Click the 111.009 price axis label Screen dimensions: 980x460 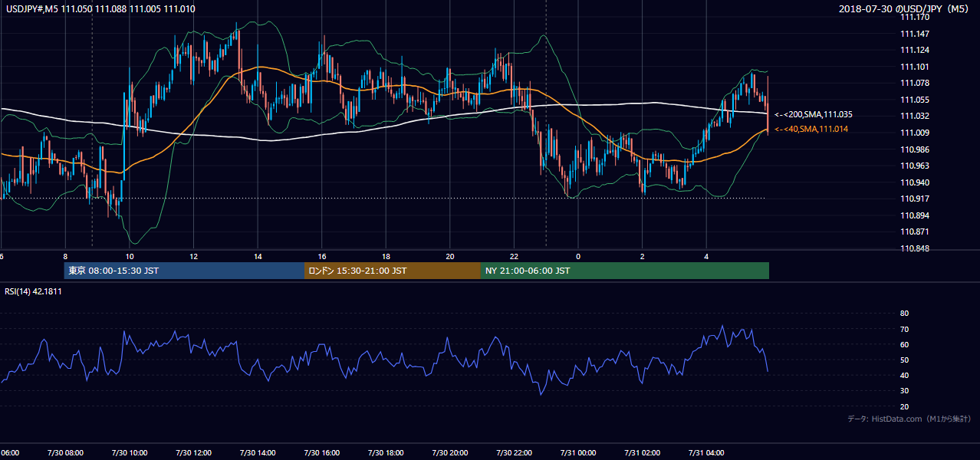tap(915, 133)
